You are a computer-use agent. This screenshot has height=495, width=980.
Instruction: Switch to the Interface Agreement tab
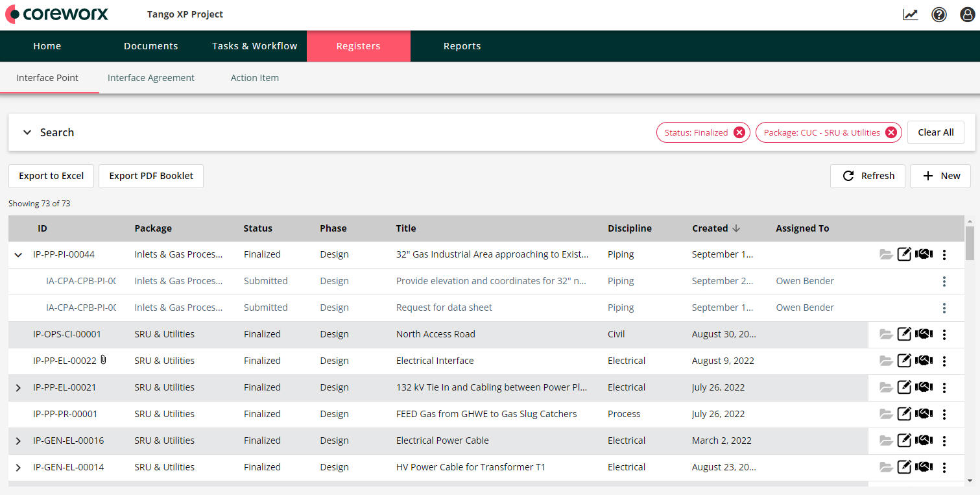coord(150,77)
